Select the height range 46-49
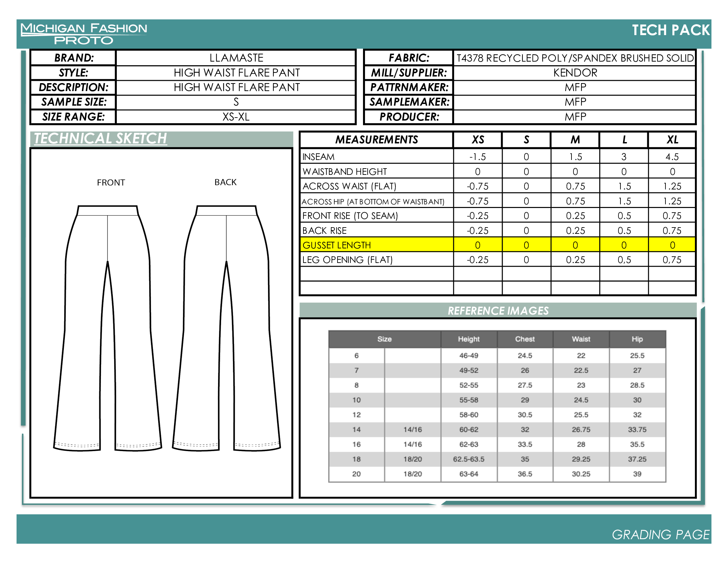728x563 pixels. click(x=469, y=356)
